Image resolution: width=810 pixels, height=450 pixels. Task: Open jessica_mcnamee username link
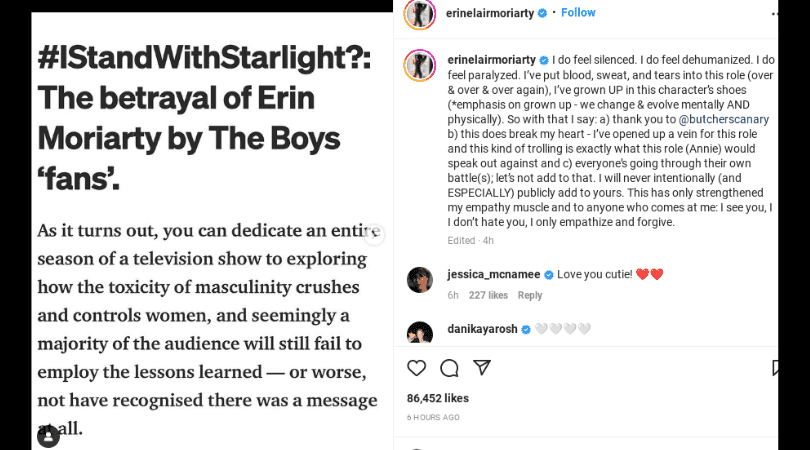494,274
